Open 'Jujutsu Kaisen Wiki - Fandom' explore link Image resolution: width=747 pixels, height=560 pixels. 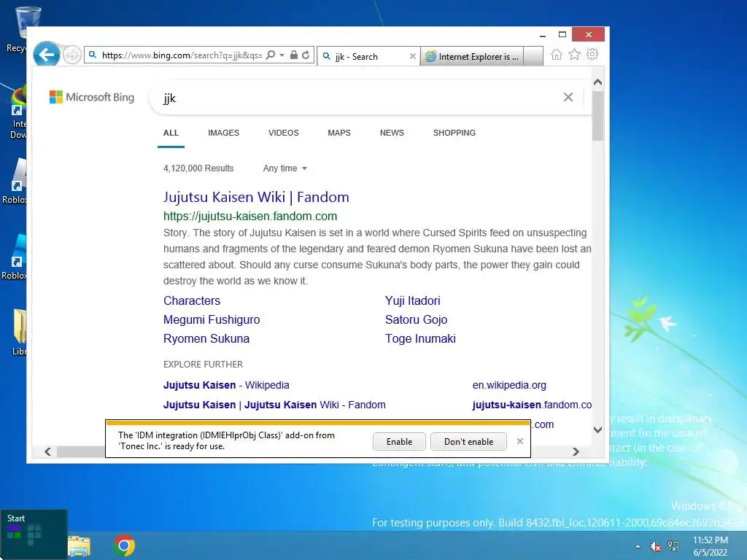pyautogui.click(x=274, y=405)
